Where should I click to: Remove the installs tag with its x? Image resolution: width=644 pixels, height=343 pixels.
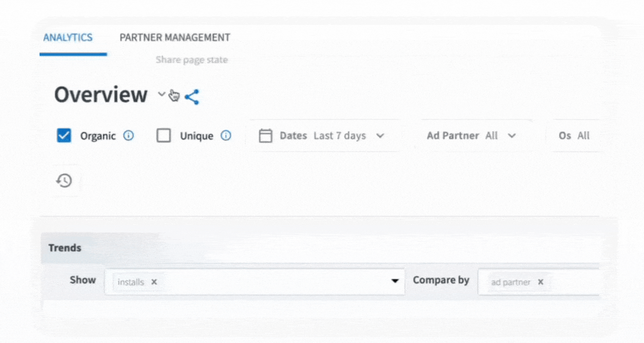point(154,282)
